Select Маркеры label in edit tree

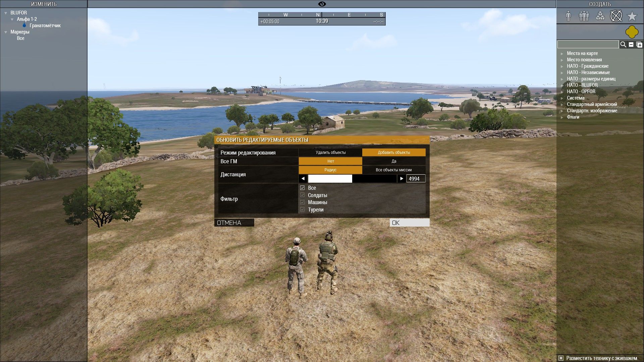(x=20, y=32)
